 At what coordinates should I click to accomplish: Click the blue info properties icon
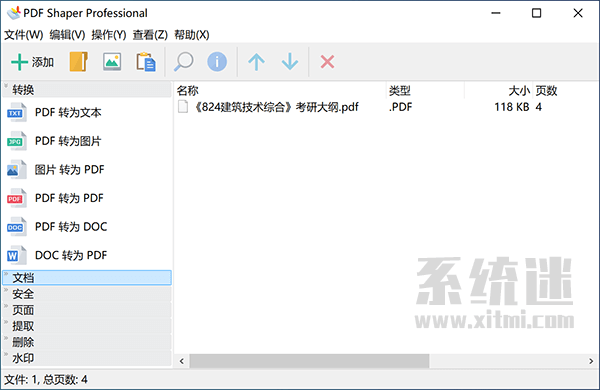[217, 62]
